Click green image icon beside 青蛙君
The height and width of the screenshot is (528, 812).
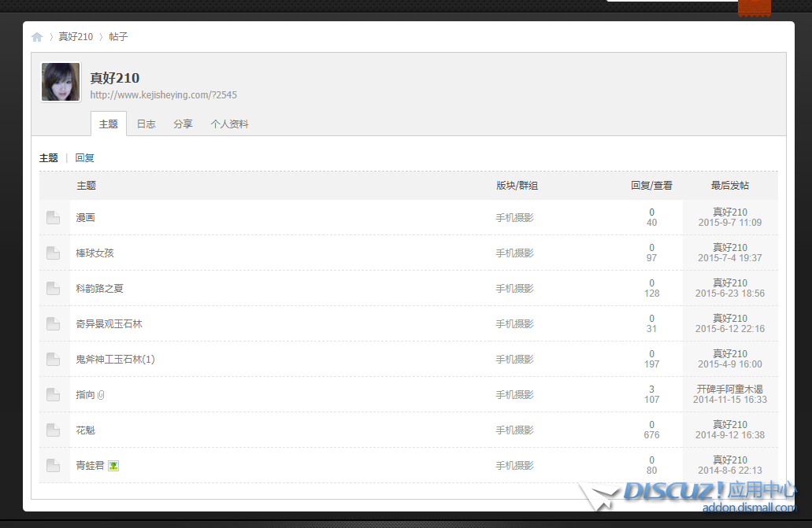coord(113,466)
